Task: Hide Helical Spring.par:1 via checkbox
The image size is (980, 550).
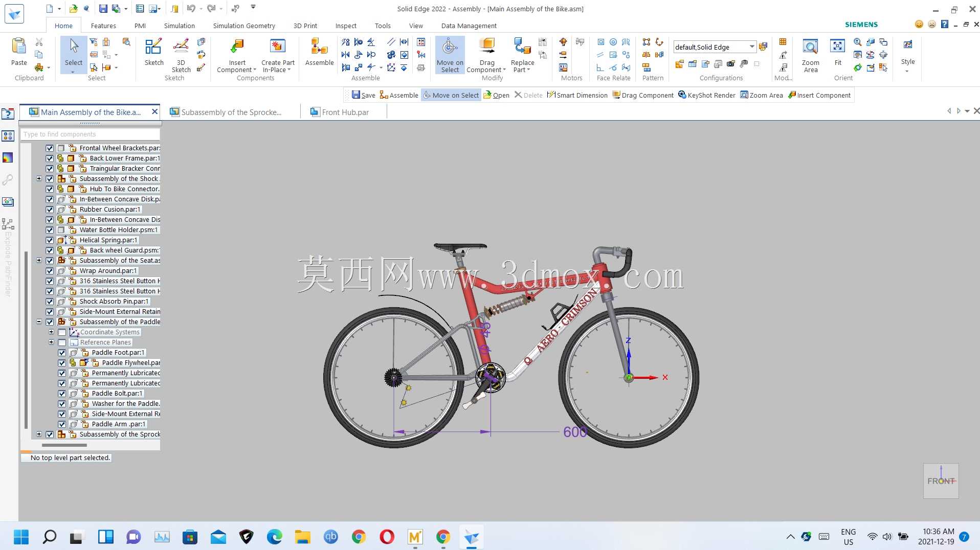Action: click(50, 240)
